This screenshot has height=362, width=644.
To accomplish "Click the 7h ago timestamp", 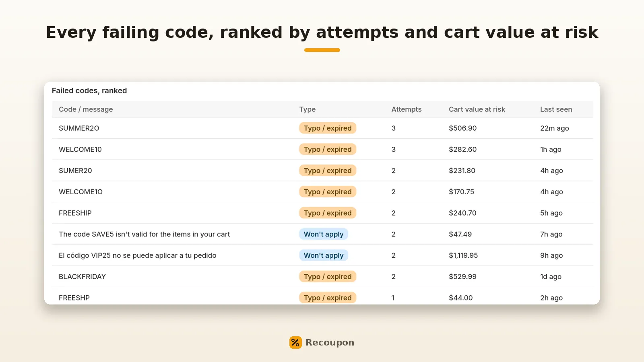I will (551, 234).
